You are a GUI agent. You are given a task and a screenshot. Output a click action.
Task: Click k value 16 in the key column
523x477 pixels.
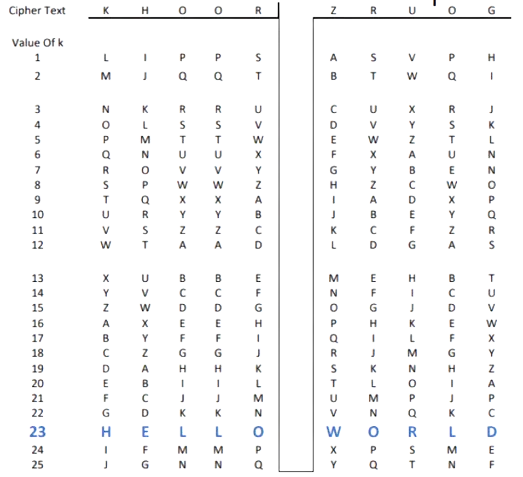pyautogui.click(x=38, y=323)
